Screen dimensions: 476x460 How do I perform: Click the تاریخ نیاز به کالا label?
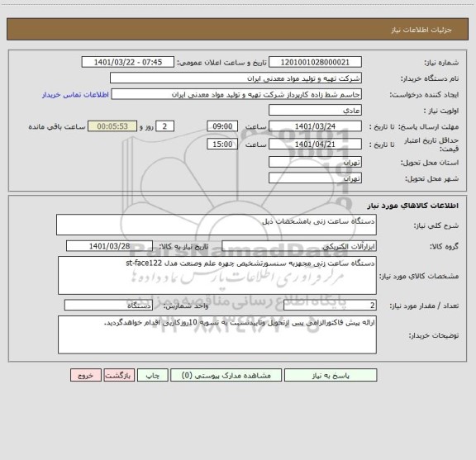pyautogui.click(x=183, y=247)
